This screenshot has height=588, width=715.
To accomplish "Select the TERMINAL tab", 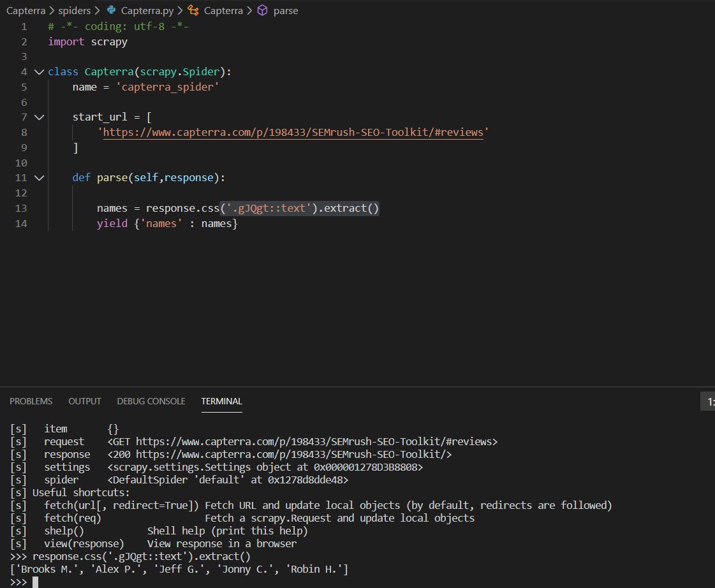I will point(221,401).
